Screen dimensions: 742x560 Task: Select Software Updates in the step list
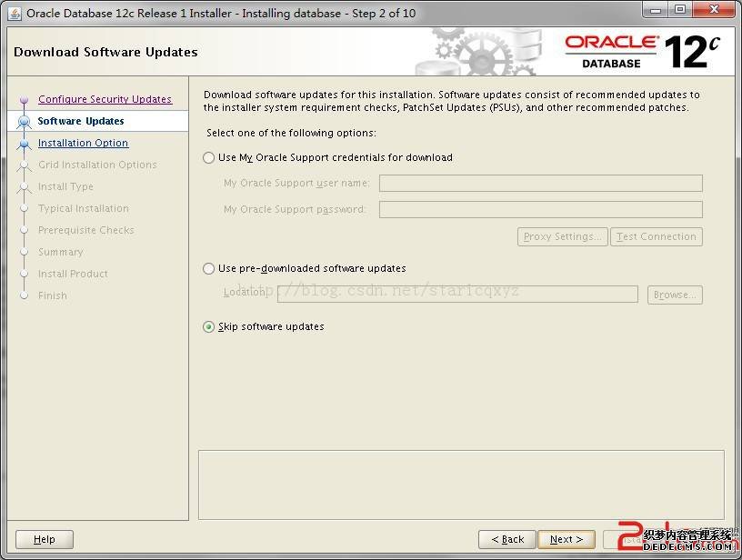click(81, 122)
